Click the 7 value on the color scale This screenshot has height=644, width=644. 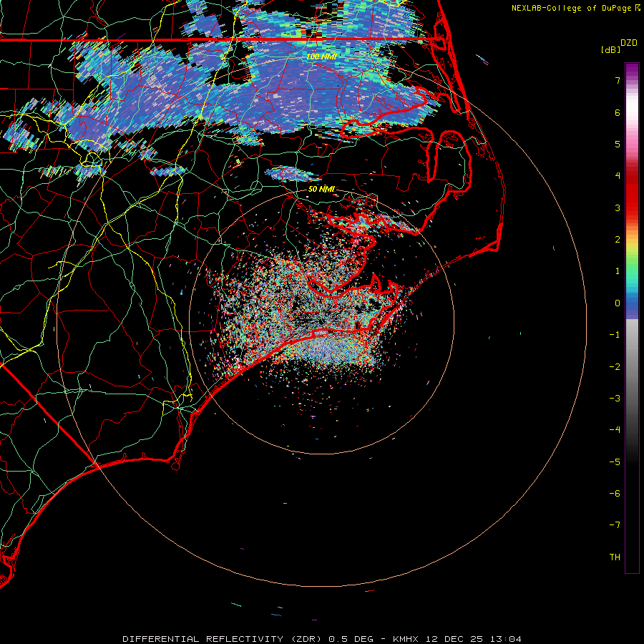click(618, 80)
